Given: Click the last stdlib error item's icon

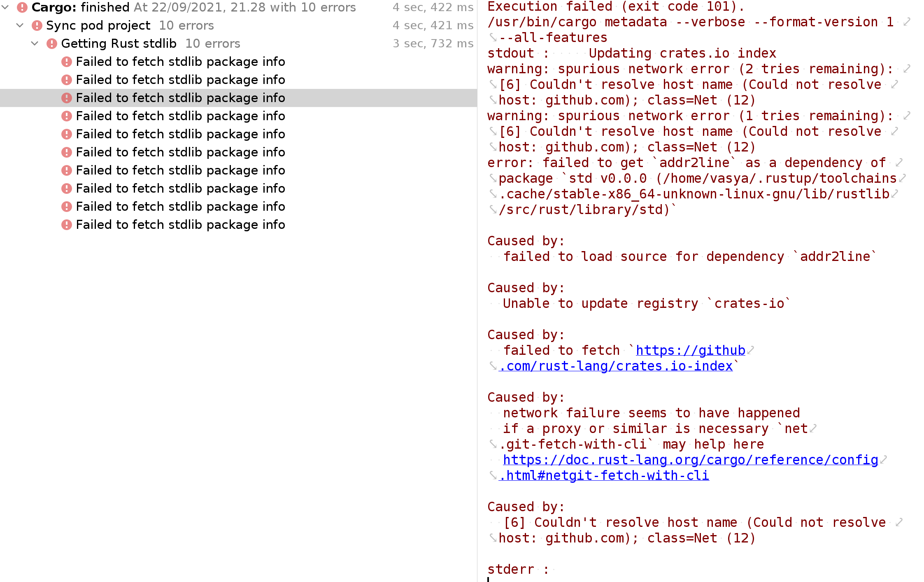Looking at the screenshot, I should 67,225.
